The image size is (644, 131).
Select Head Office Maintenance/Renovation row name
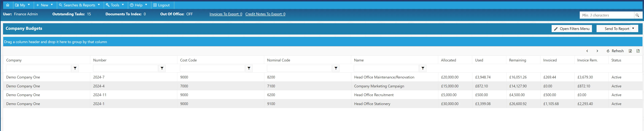pyautogui.click(x=384, y=77)
